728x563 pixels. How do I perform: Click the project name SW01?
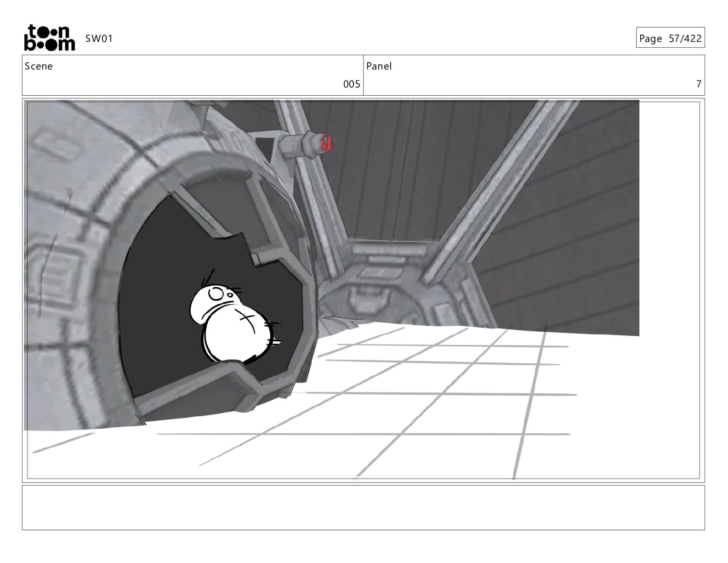point(99,39)
